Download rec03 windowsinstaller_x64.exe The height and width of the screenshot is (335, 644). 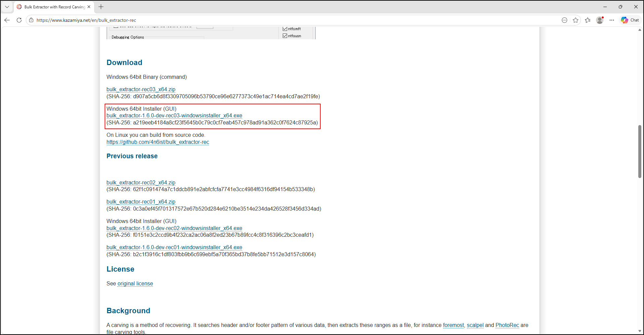point(174,116)
